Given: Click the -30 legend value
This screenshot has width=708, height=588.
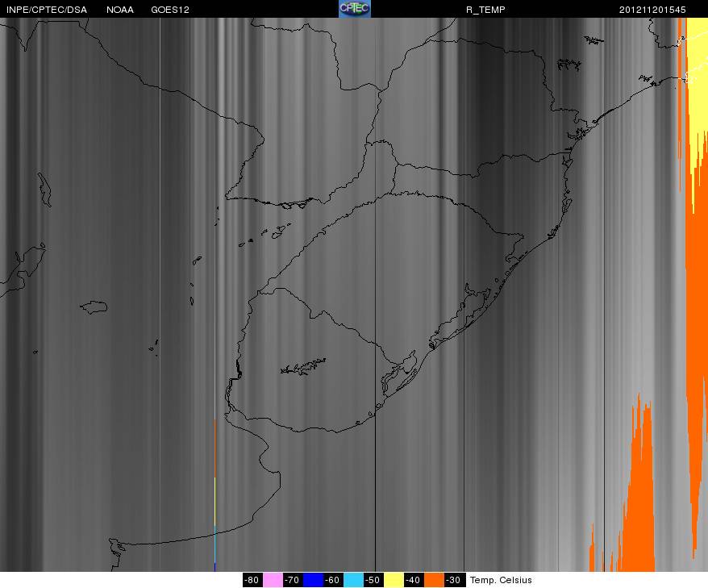Looking at the screenshot, I should [454, 580].
